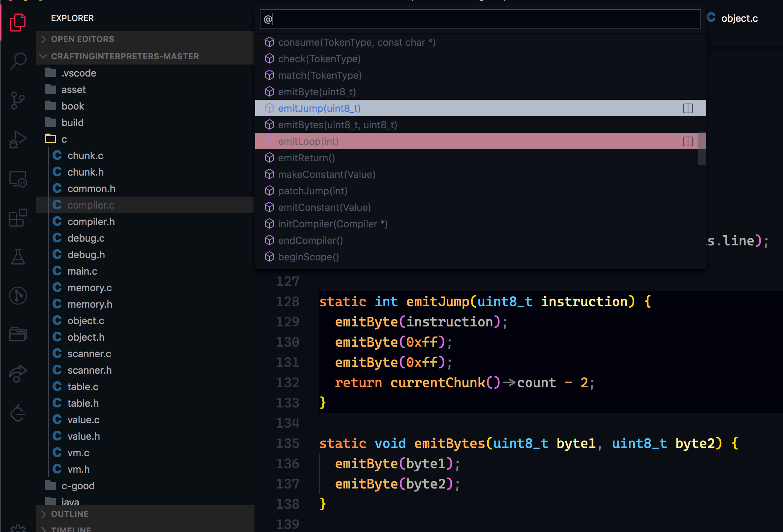Click the Explorer files icon
Screen dimensions: 783x532
tap(18, 23)
